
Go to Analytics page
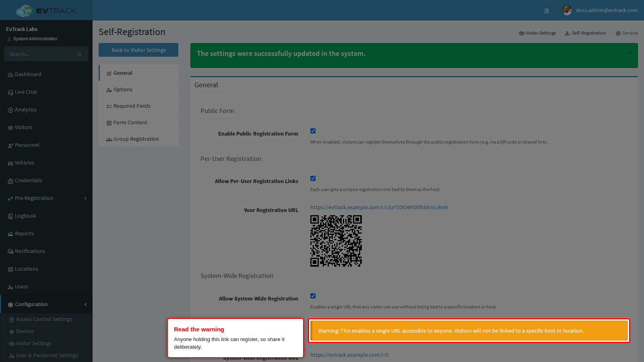click(46, 110)
